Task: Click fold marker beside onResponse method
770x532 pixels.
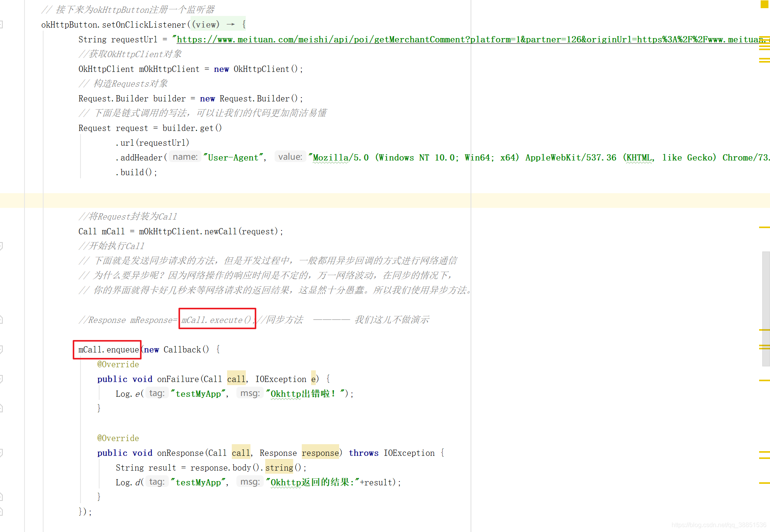Action: click(x=1, y=453)
